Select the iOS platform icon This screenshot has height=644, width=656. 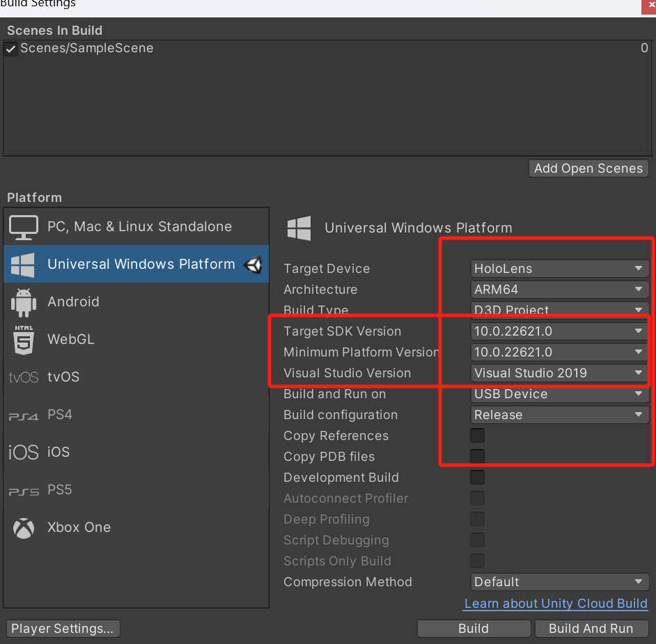(x=24, y=453)
